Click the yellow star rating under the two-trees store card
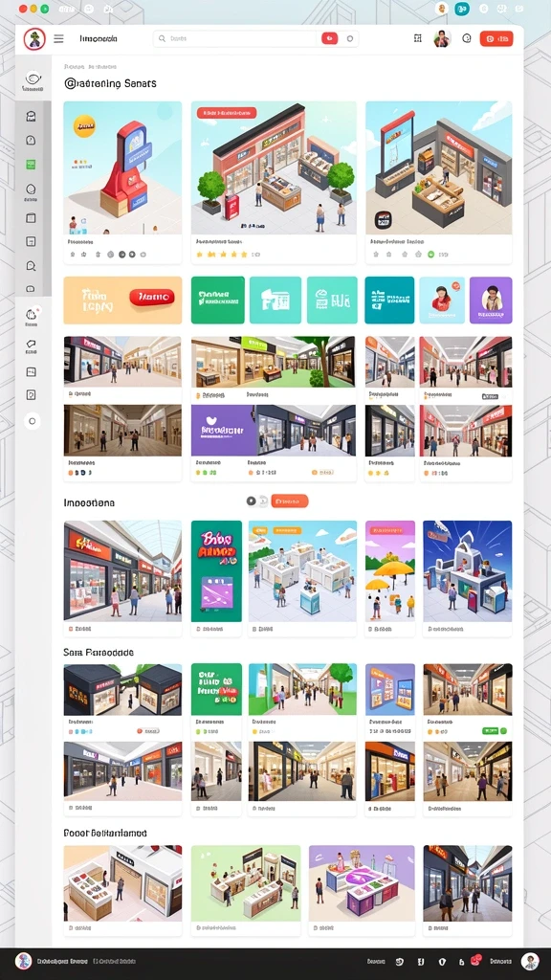This screenshot has height=980, width=551. point(221,255)
